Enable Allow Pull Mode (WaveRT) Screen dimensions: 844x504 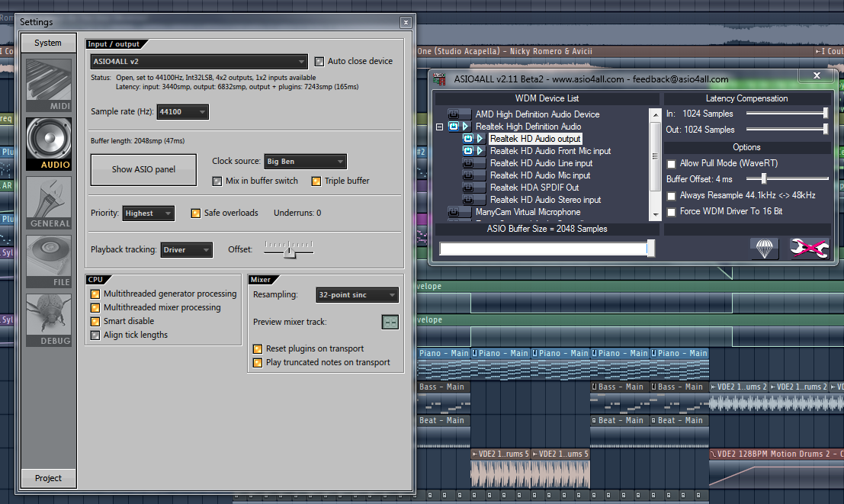pyautogui.click(x=671, y=164)
